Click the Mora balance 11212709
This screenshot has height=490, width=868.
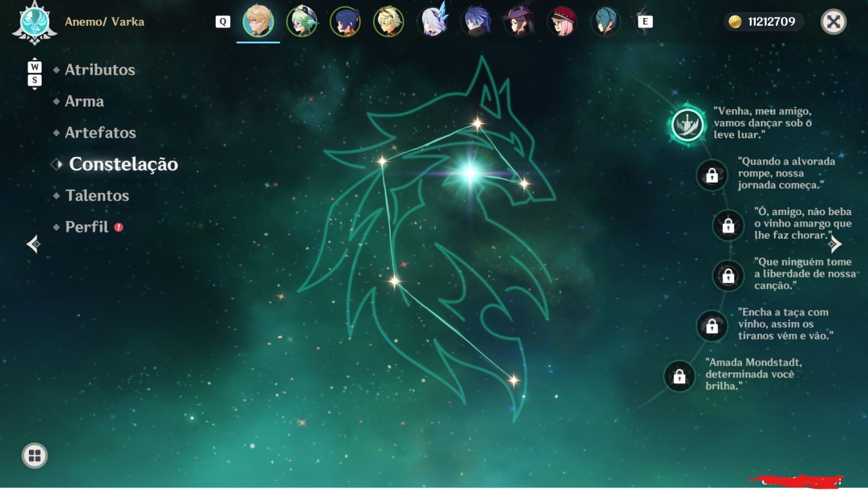click(764, 22)
